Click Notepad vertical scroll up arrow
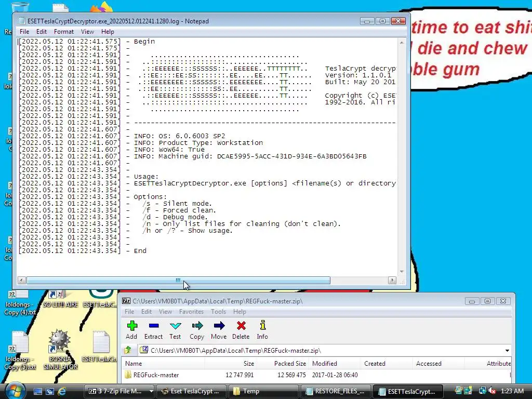Viewport: 532px width, 399px height. (x=402, y=43)
